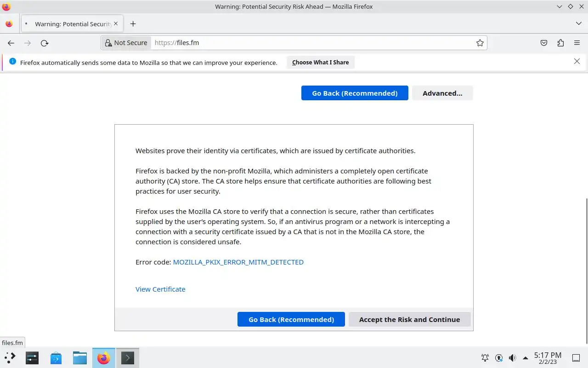The image size is (588, 368).
Task: Click the info icon in notification bar
Action: [x=12, y=62]
